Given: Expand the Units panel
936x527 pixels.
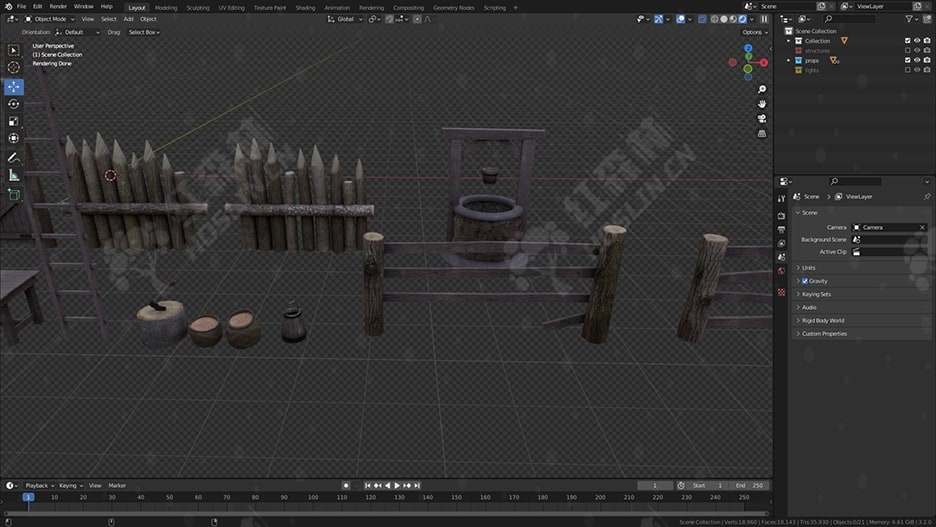Looking at the screenshot, I should pos(808,268).
